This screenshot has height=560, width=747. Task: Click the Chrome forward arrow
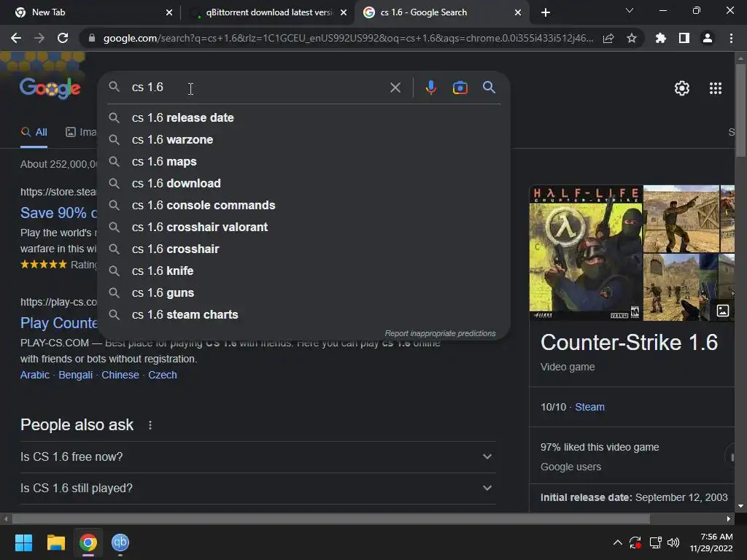point(39,38)
